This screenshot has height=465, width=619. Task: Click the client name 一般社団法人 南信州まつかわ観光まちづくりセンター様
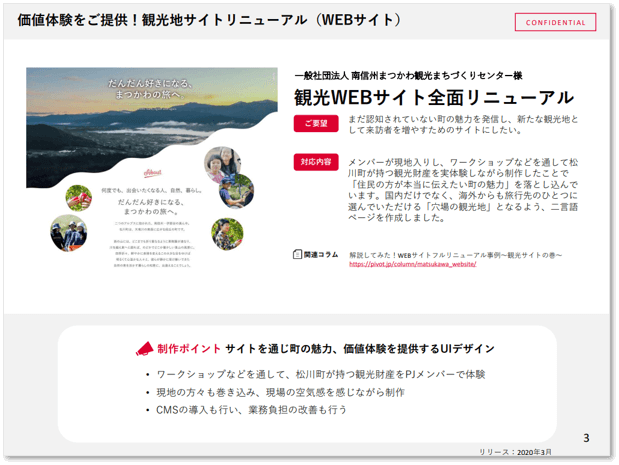point(408,75)
